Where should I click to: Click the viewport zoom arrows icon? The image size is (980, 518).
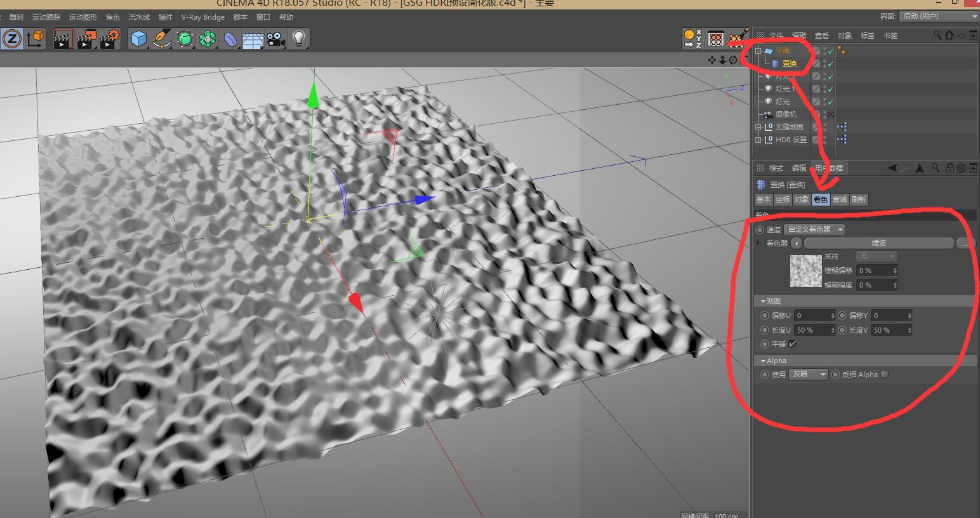(x=723, y=60)
